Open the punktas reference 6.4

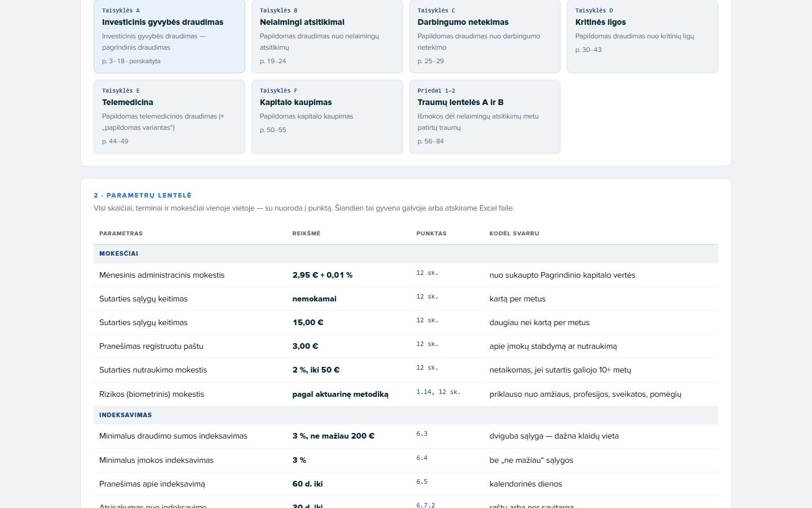(422, 458)
